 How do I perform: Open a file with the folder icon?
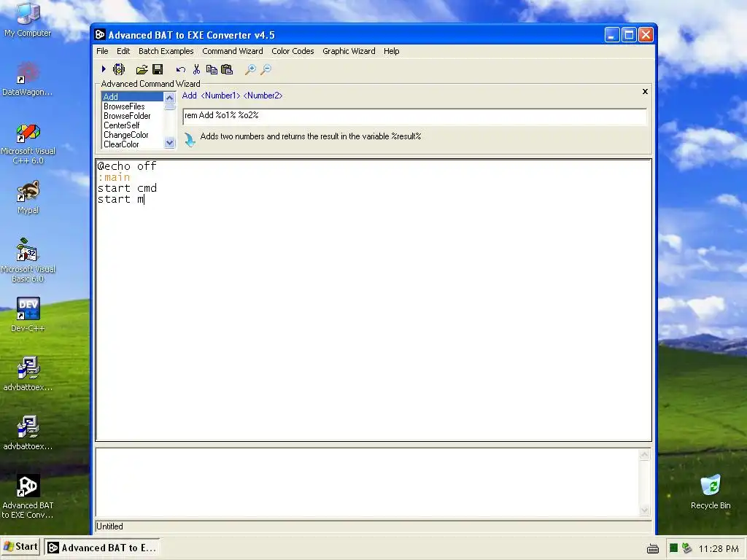[142, 70]
